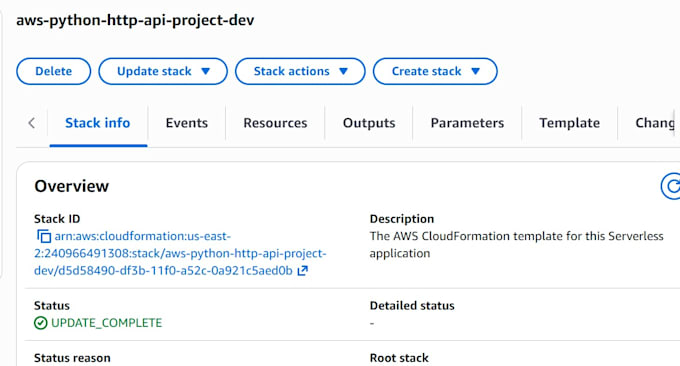Open the Create stack dropdown
The width and height of the screenshot is (680, 366).
coord(435,71)
